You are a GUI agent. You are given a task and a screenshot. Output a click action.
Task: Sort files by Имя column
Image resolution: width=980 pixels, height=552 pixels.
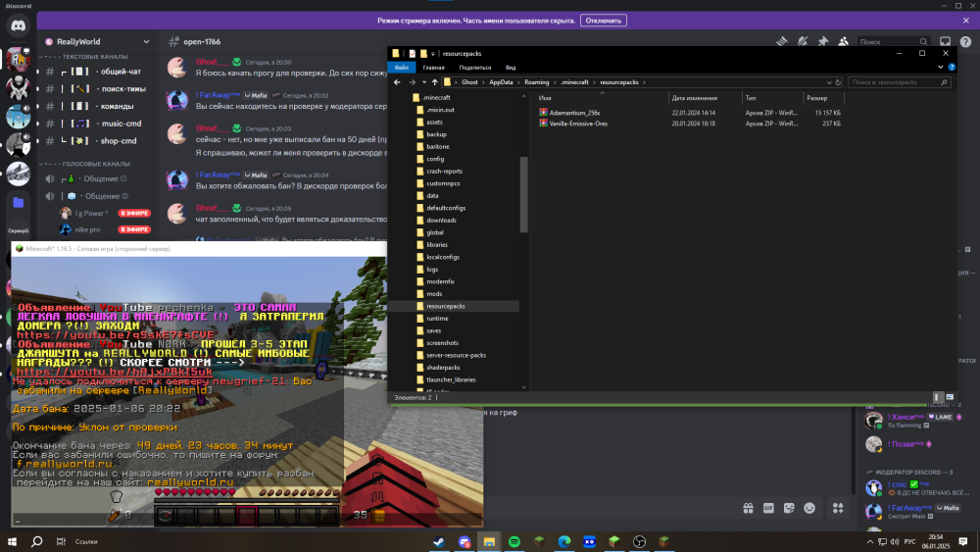(x=602, y=97)
